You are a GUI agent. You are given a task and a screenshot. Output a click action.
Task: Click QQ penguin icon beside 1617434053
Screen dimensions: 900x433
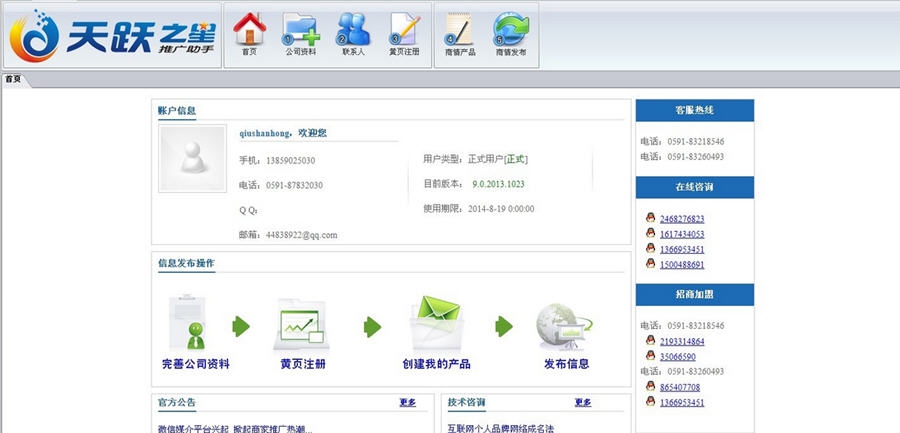[x=650, y=233]
